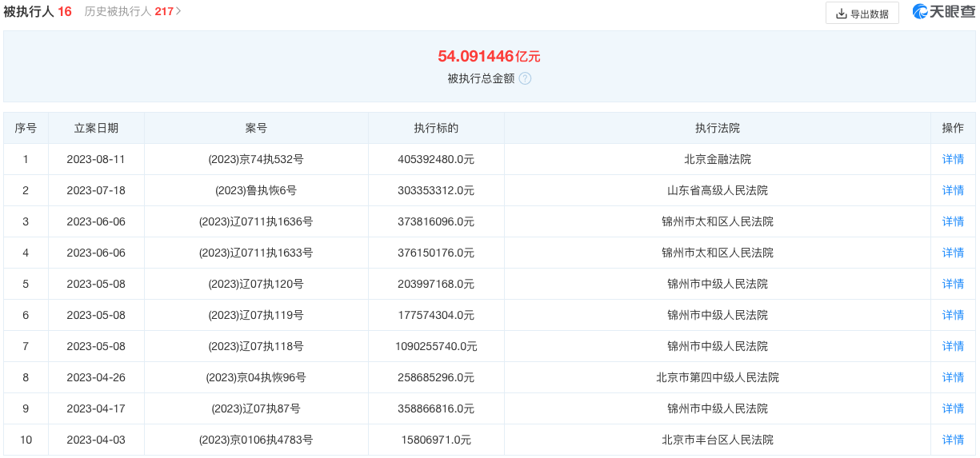Click the 执行标的 column header
Screen dimensions: 980x458
(436, 128)
